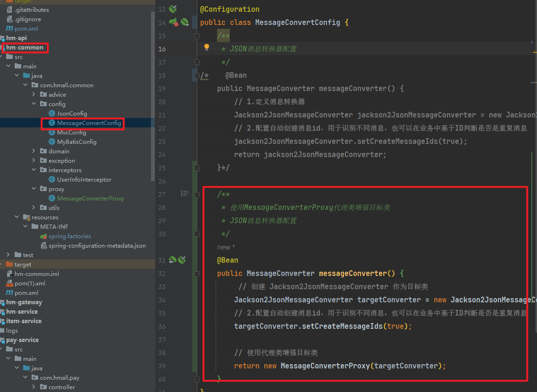Collapse the config package folder
Image resolution: width=537 pixels, height=392 pixels.
click(x=34, y=104)
